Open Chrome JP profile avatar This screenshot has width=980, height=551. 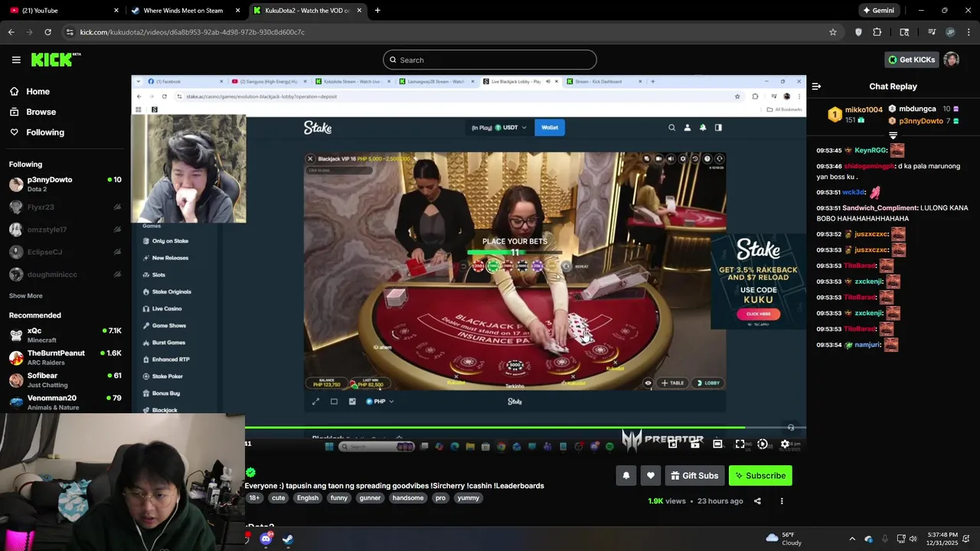[x=950, y=32]
